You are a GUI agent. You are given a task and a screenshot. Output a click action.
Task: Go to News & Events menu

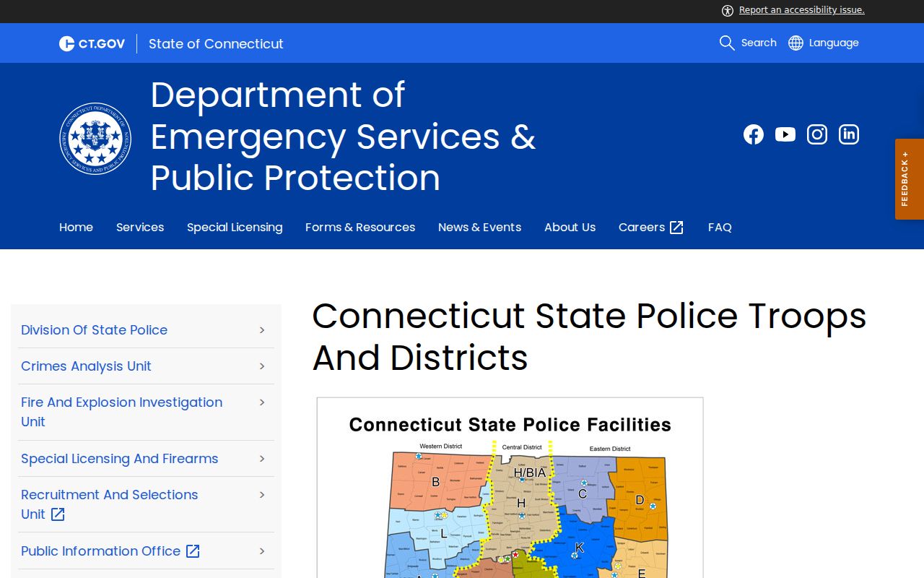[479, 228]
